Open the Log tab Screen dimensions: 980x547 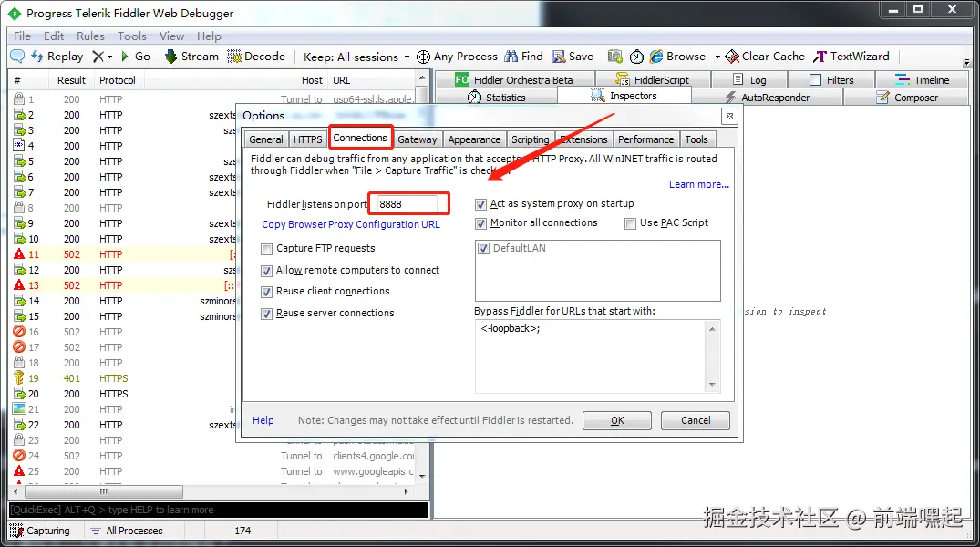click(749, 79)
